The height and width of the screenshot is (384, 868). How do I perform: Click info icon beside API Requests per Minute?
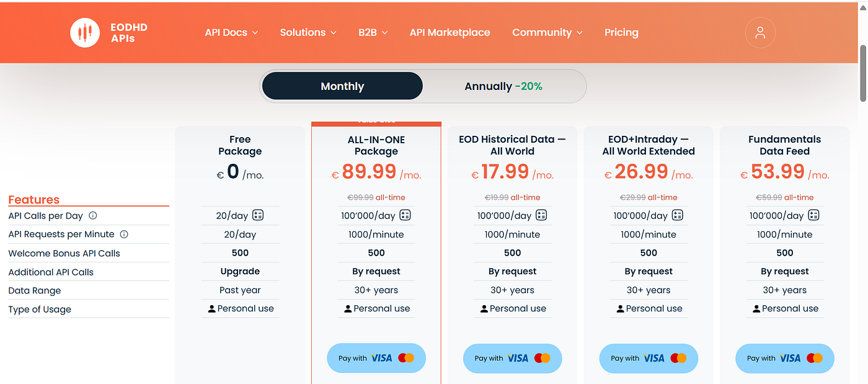[124, 234]
